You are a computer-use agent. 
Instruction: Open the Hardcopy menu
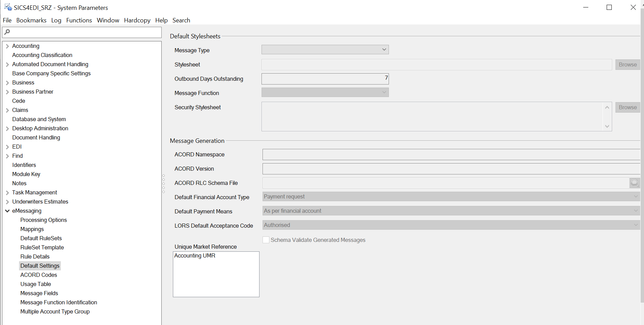(x=137, y=20)
